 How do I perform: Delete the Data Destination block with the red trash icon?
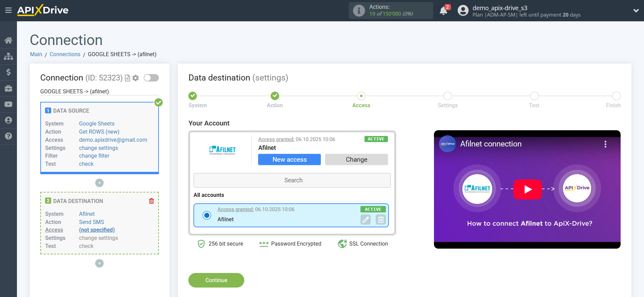click(x=151, y=201)
